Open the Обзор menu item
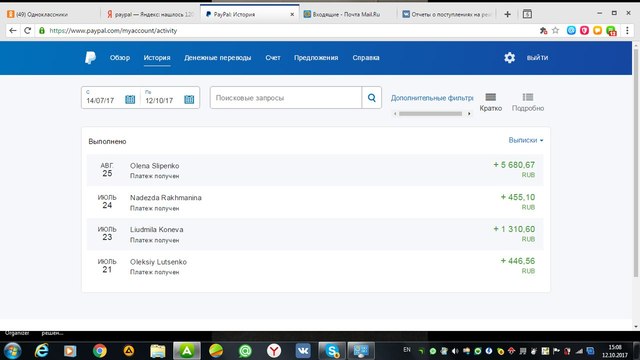The image size is (640, 360). (x=120, y=58)
